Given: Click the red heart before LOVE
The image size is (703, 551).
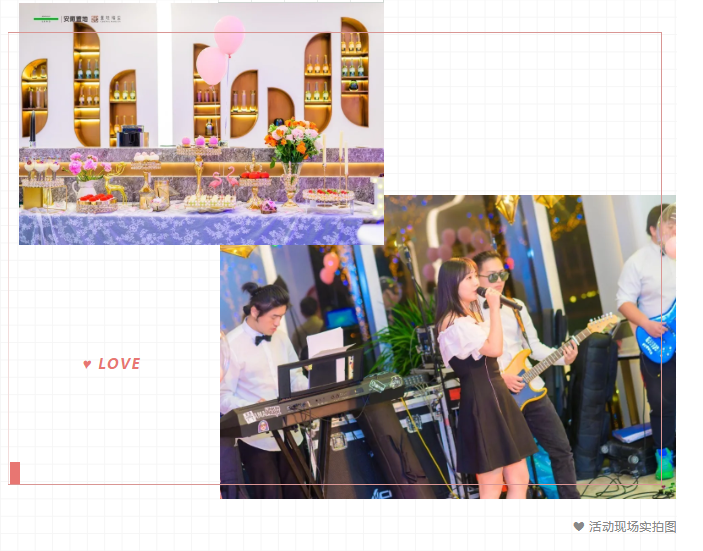Looking at the screenshot, I should tap(87, 364).
